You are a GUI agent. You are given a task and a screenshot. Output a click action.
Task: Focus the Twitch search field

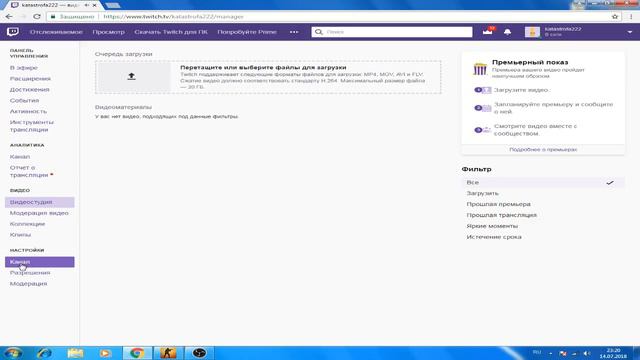click(392, 32)
